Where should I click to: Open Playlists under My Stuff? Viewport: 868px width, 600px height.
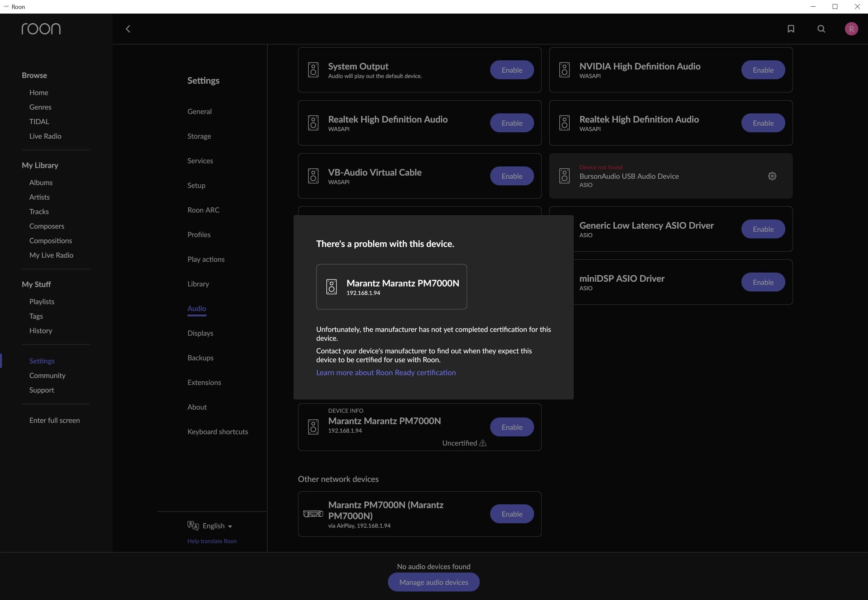coord(42,302)
